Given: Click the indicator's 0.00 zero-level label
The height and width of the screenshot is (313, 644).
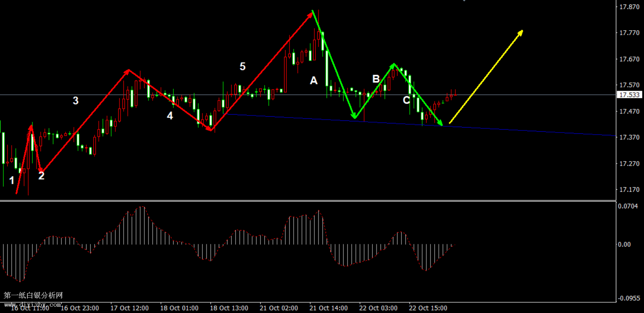Looking at the screenshot, I should (x=624, y=245).
